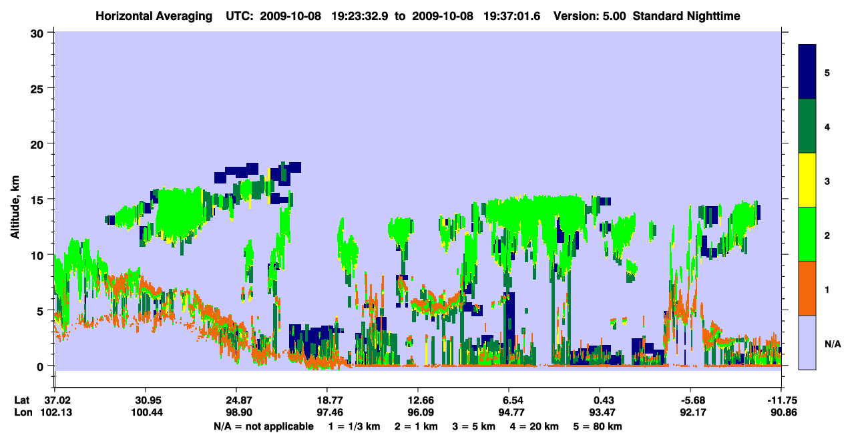Click 'Version: 5.00' in the title

point(590,15)
